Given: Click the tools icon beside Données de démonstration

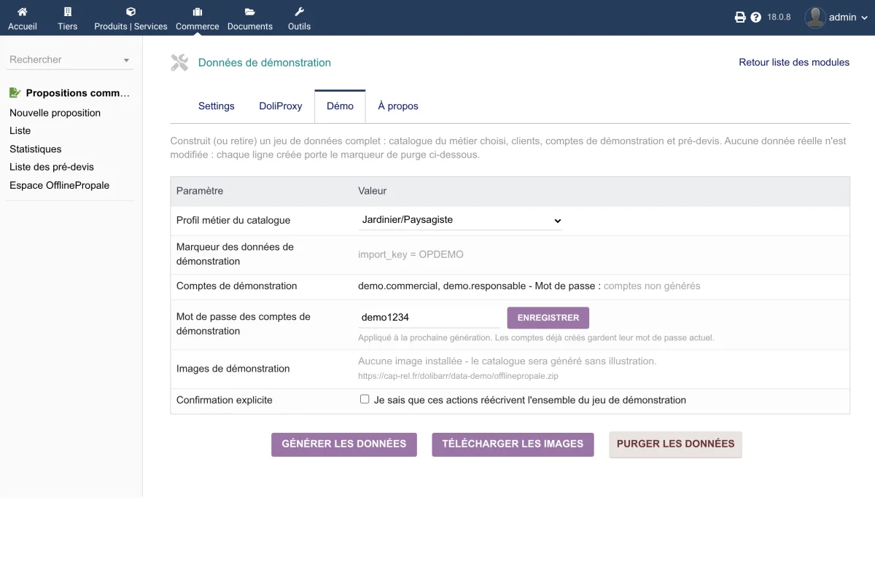Looking at the screenshot, I should [x=179, y=63].
